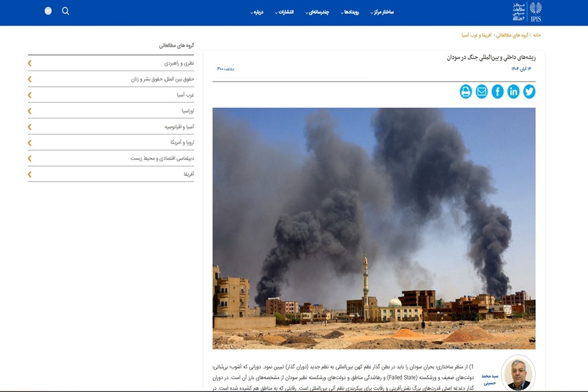Open the چندرسانه‌ای navigation dropdown
The image size is (588, 392).
pyautogui.click(x=318, y=12)
